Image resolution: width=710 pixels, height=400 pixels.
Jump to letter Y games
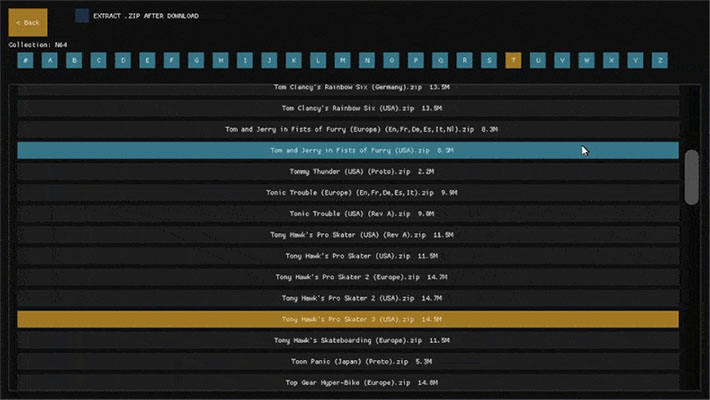tap(636, 60)
